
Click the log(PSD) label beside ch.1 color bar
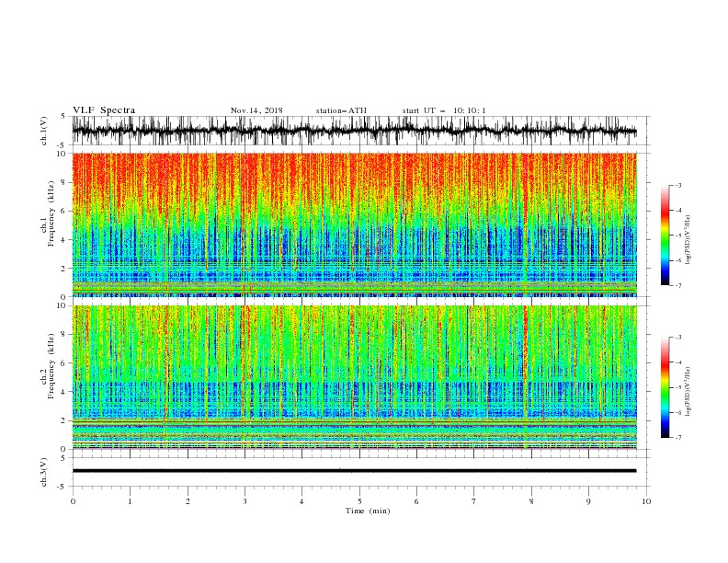688,239
